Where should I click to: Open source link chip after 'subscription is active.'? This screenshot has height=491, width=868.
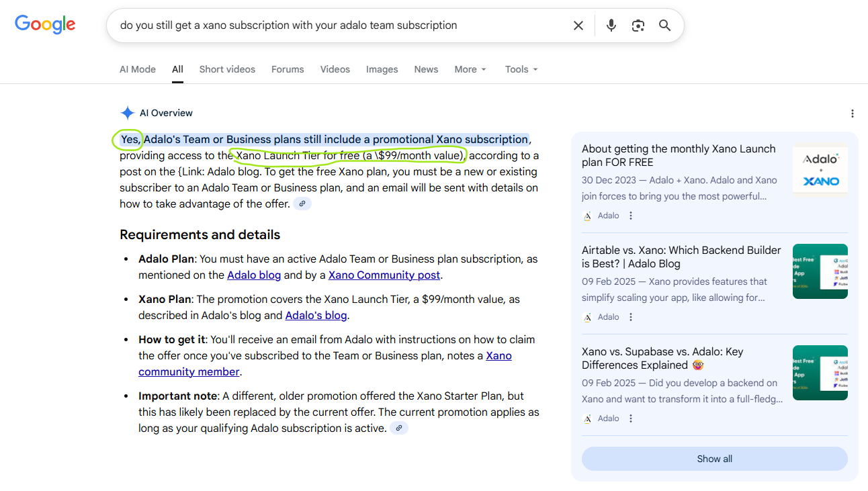point(399,429)
